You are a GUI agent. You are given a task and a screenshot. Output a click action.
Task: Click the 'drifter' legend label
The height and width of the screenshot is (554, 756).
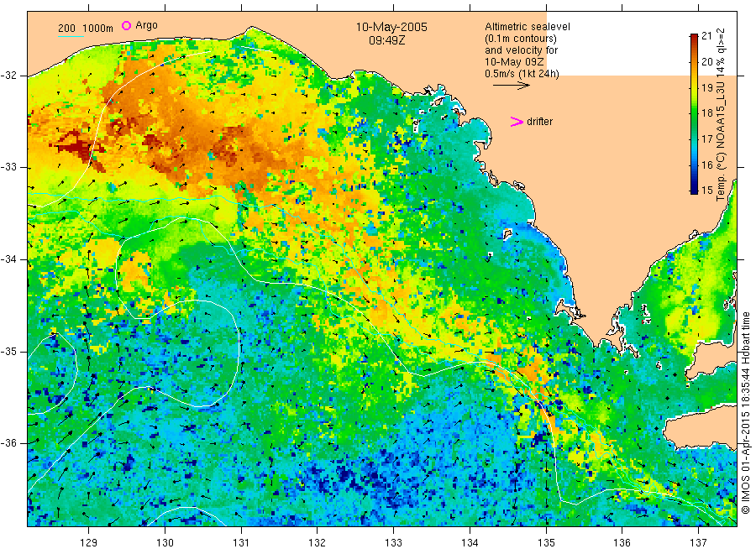[x=539, y=122]
